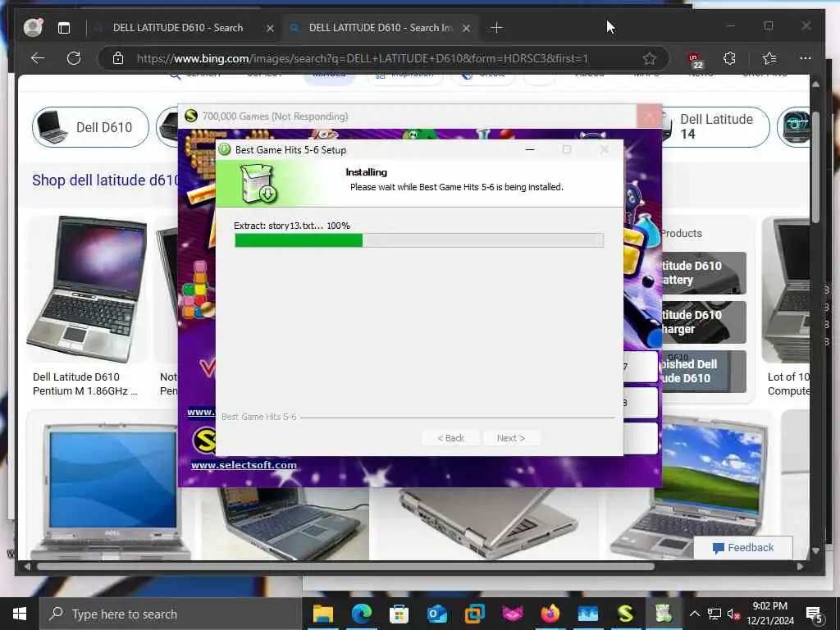Click the muted volume tray icon
The image size is (840, 630).
tap(734, 614)
